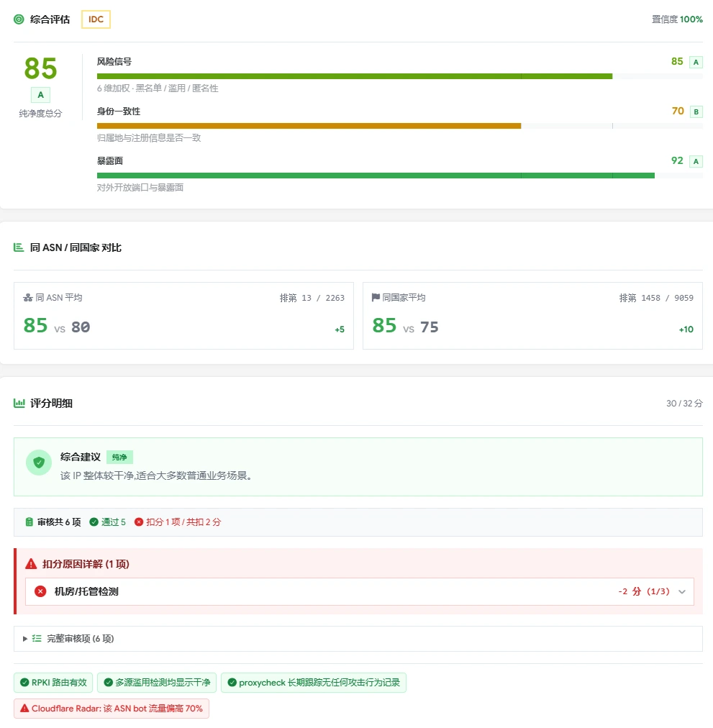Click the green check icon beside 通过 5
Screen dimensions: 713x728
point(94,522)
